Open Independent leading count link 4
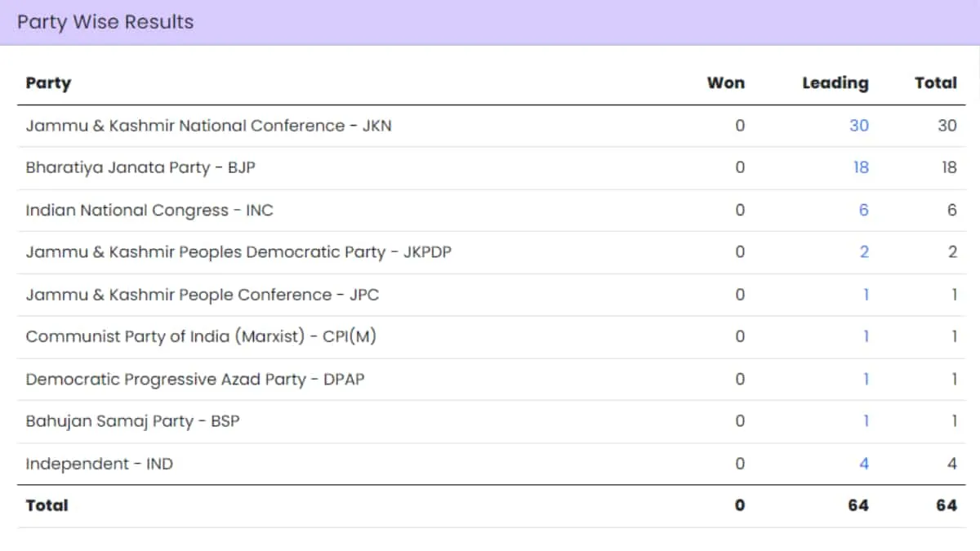The image size is (980, 551). pyautogui.click(x=864, y=464)
